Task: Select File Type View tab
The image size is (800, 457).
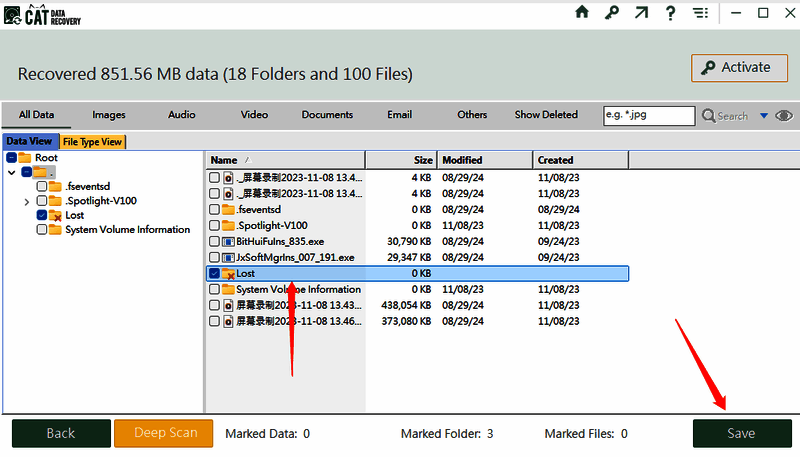Action: [92, 142]
